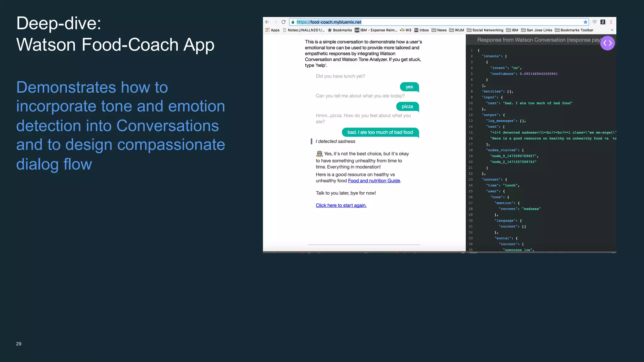The width and height of the screenshot is (644, 362).
Task: Open the Inbox mail bookmark
Action: [421, 30]
